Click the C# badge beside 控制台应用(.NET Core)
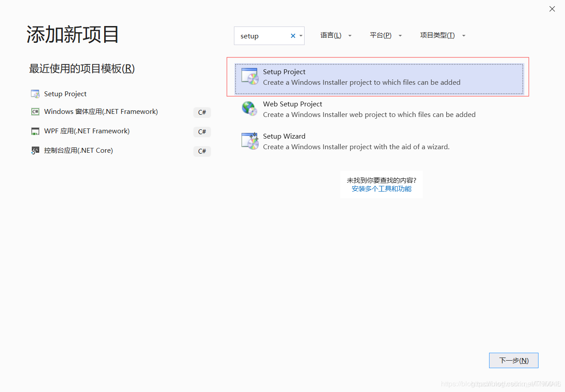 pyautogui.click(x=202, y=151)
